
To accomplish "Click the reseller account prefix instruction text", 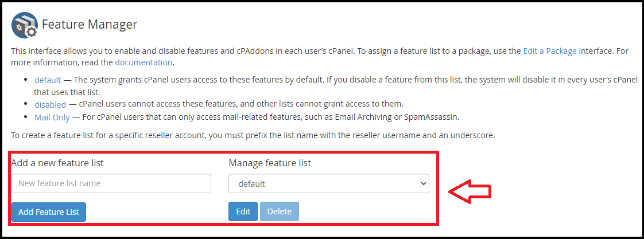I will coord(253,135).
